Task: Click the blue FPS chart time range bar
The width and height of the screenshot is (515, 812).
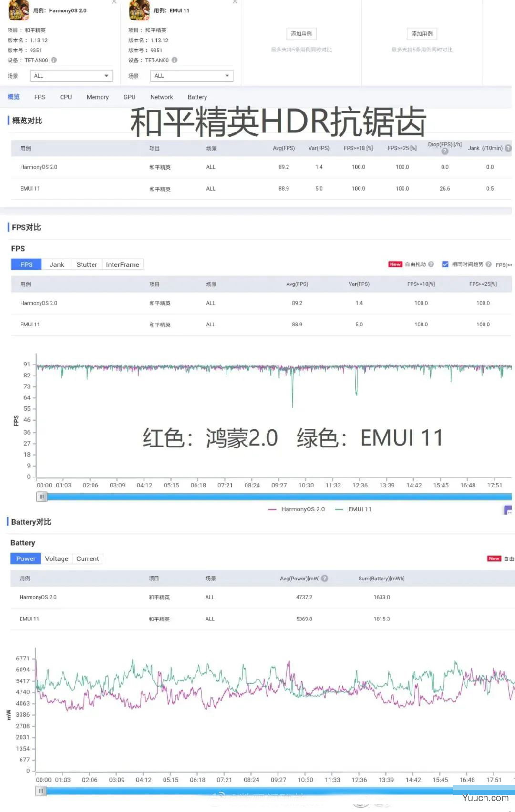Action: [x=279, y=497]
